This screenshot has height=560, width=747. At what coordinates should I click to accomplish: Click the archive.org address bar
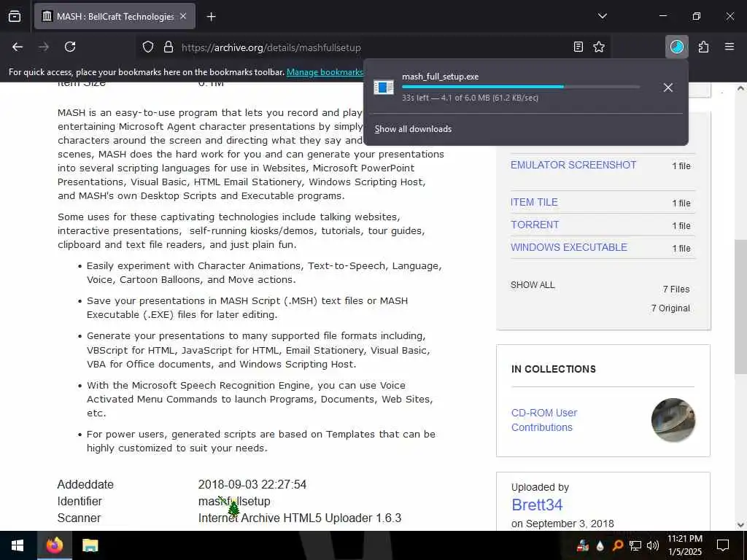(371, 47)
